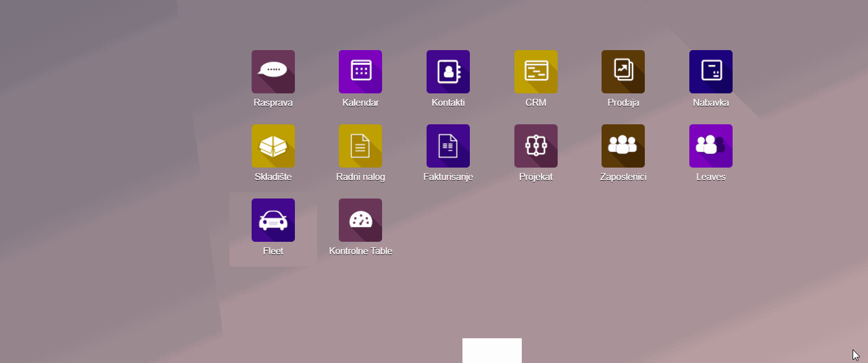Image resolution: width=868 pixels, height=363 pixels.
Task: Click the 'Radni nalog' text label
Action: click(x=360, y=177)
